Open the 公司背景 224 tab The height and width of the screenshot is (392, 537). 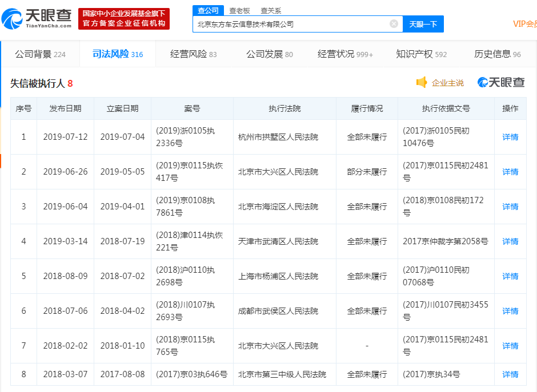click(x=40, y=54)
